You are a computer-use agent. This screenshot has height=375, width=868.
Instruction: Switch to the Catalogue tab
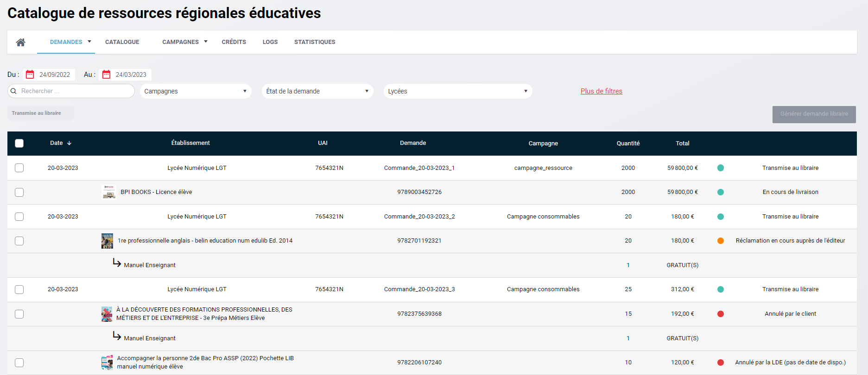point(122,42)
